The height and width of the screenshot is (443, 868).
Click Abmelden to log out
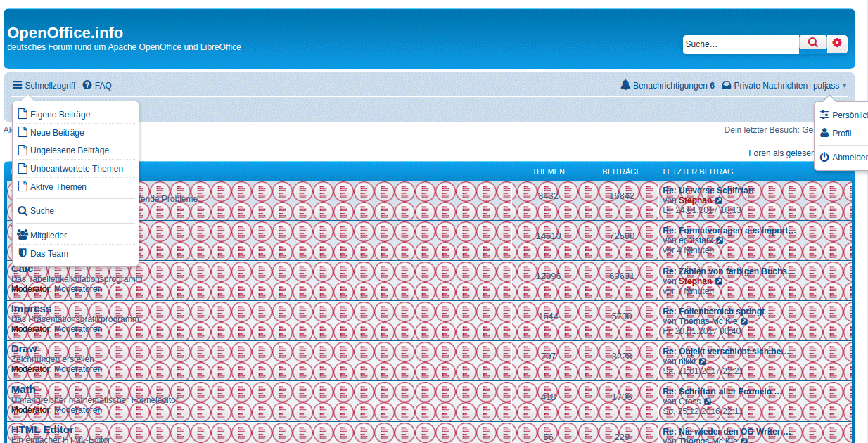pyautogui.click(x=843, y=158)
